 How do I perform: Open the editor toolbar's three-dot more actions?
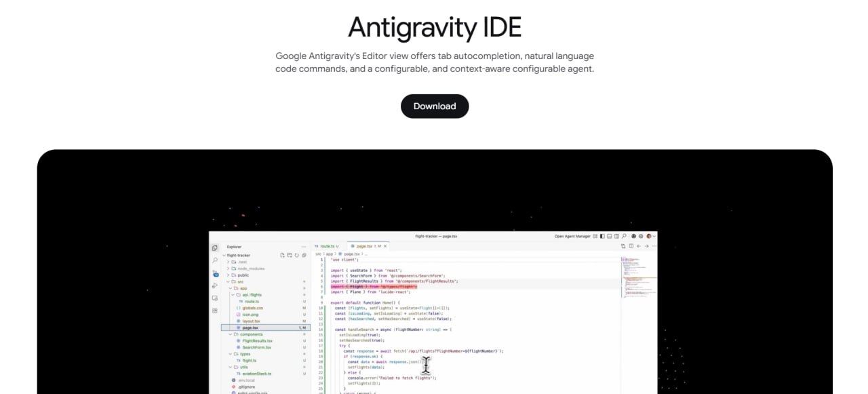click(654, 246)
